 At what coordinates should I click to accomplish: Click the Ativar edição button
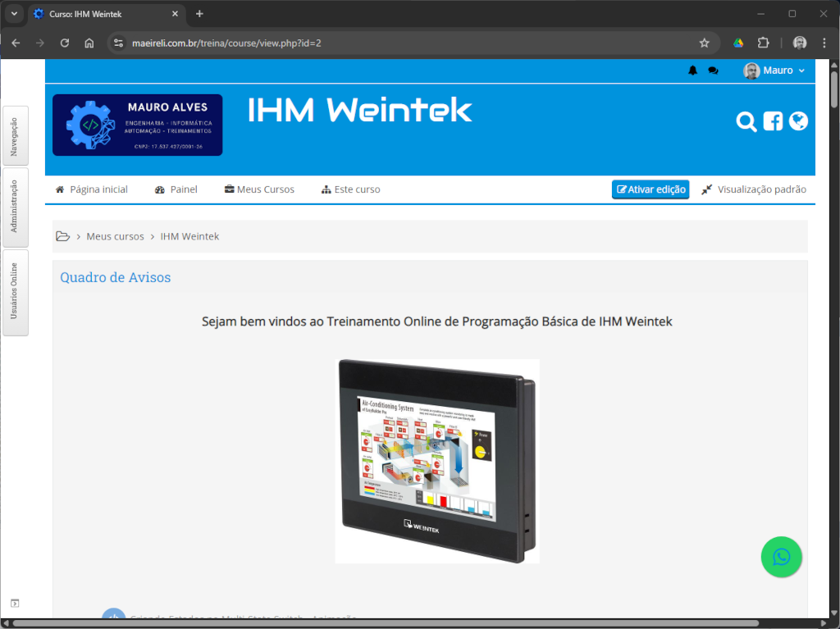pyautogui.click(x=651, y=189)
